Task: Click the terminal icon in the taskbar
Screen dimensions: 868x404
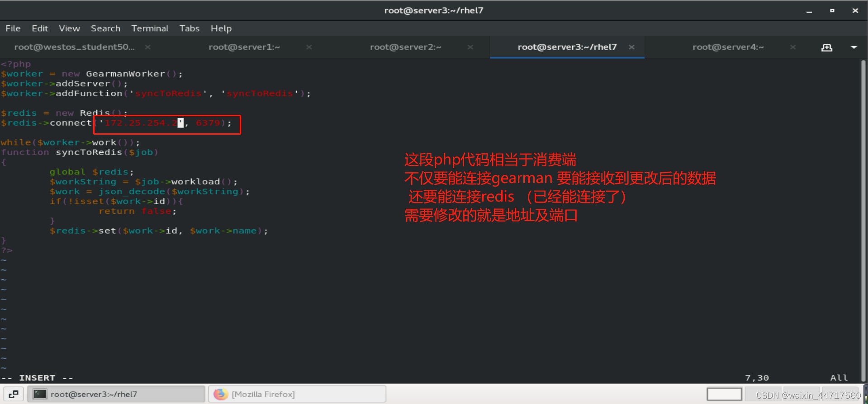Action: pyautogui.click(x=40, y=394)
